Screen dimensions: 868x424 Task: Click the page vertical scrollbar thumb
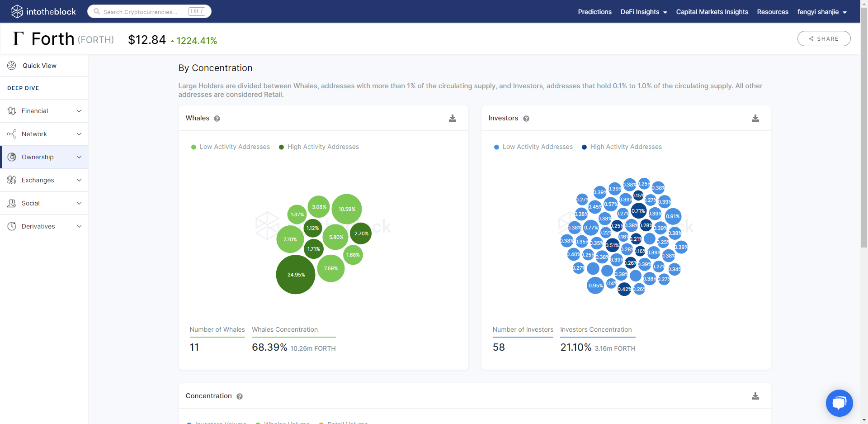coord(864,127)
